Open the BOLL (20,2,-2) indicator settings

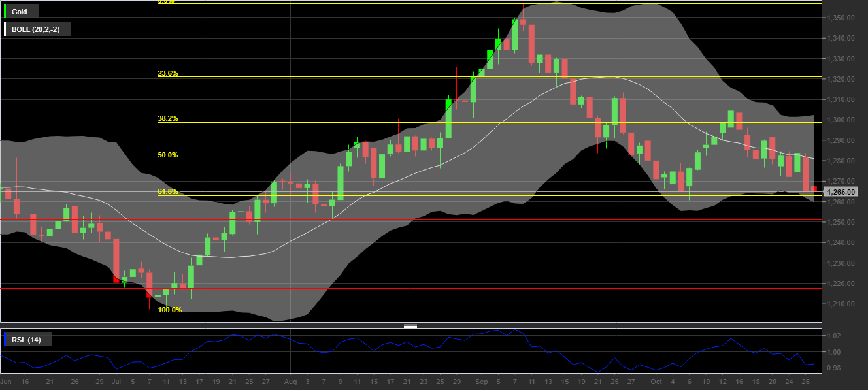pos(37,29)
